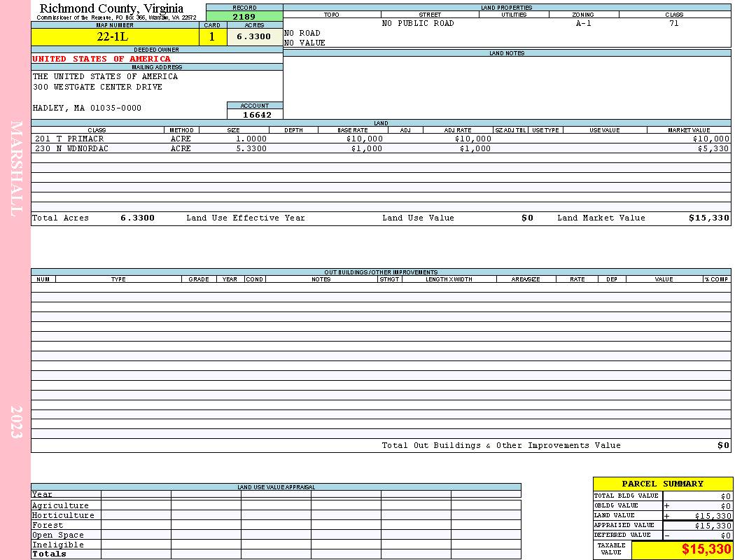
Task: Click size 5.3300 in WDNORDAC row
Action: 251,149
